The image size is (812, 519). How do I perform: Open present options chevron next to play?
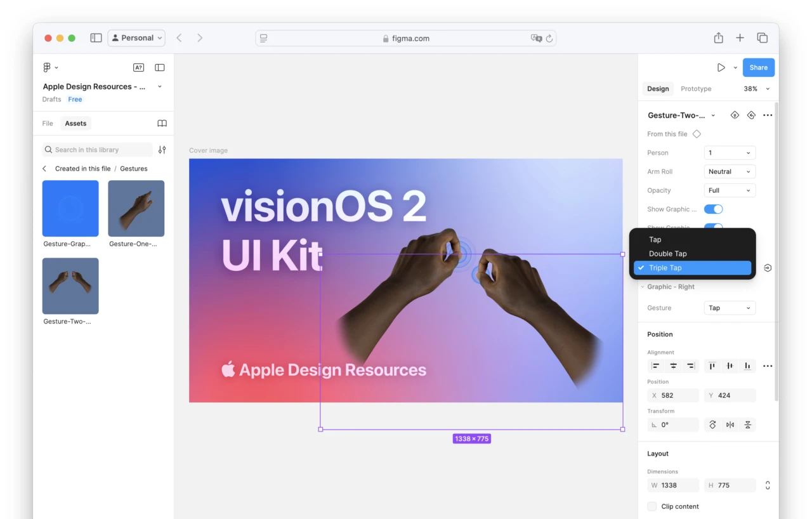pos(735,67)
